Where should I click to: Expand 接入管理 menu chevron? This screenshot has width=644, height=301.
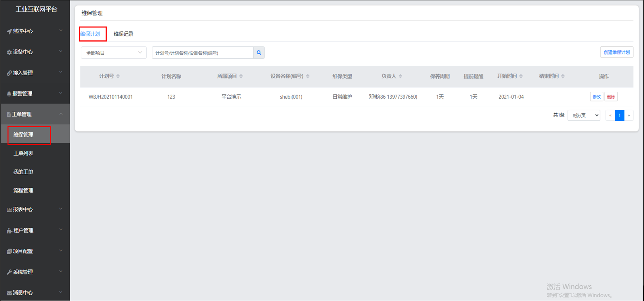click(x=61, y=72)
